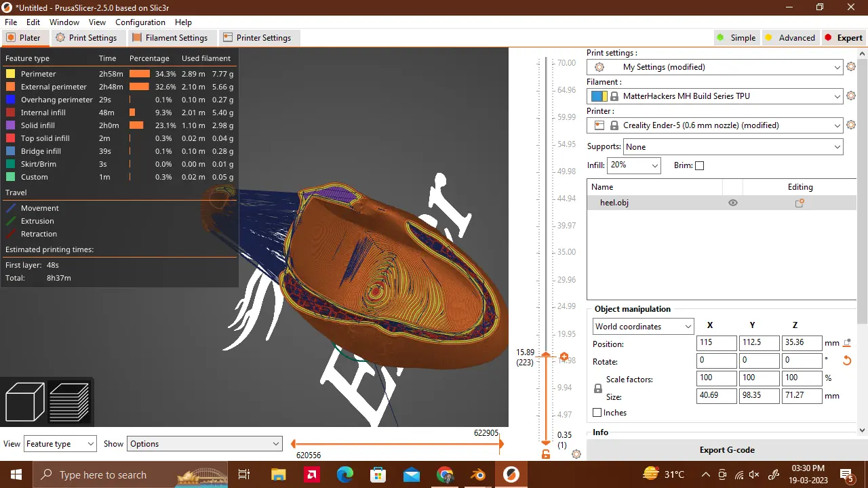Click the Size Z input field
This screenshot has width=868, height=488.
coord(802,396)
